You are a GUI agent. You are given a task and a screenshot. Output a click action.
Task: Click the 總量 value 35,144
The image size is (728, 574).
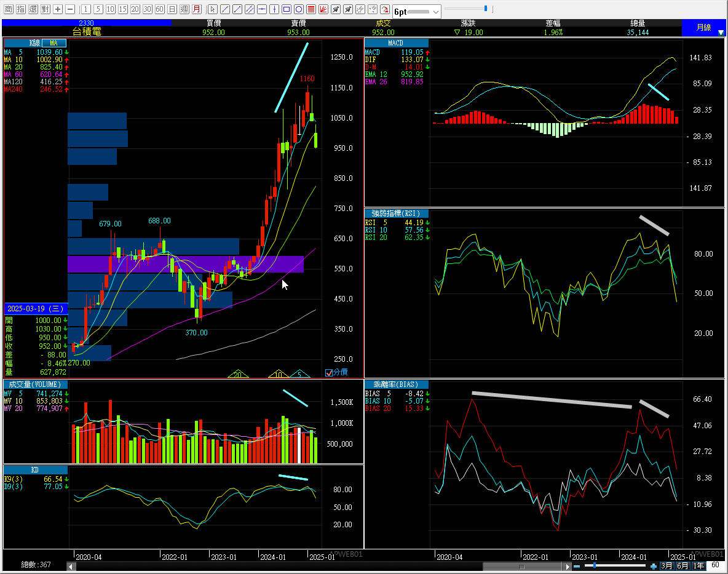[x=638, y=33]
